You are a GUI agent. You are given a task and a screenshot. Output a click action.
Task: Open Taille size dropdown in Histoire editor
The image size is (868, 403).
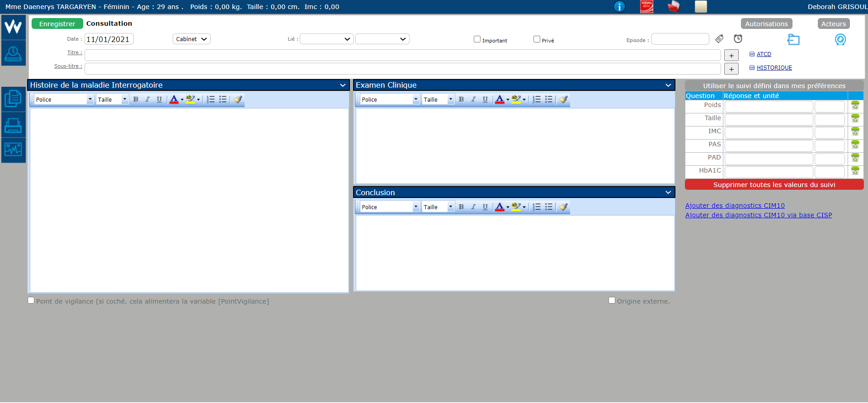coord(112,99)
